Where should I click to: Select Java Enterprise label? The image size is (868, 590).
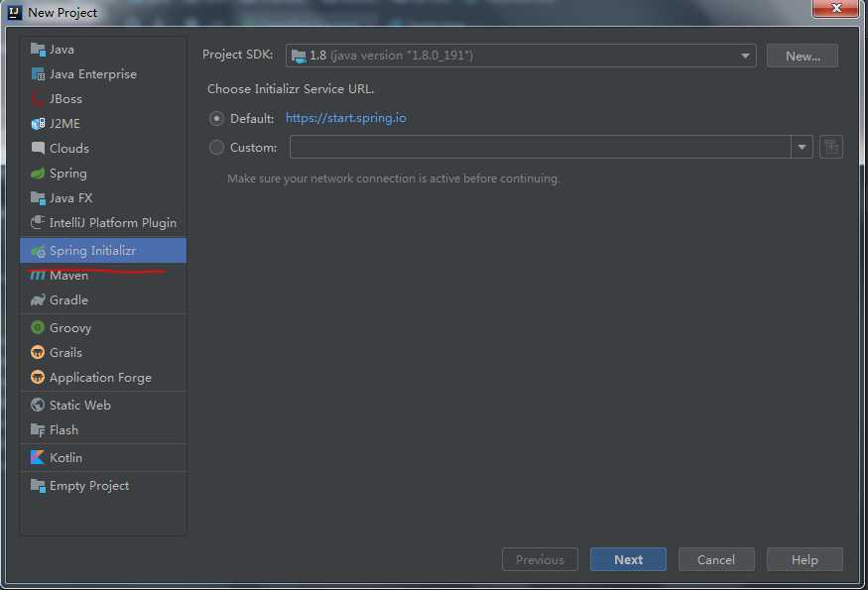(93, 74)
